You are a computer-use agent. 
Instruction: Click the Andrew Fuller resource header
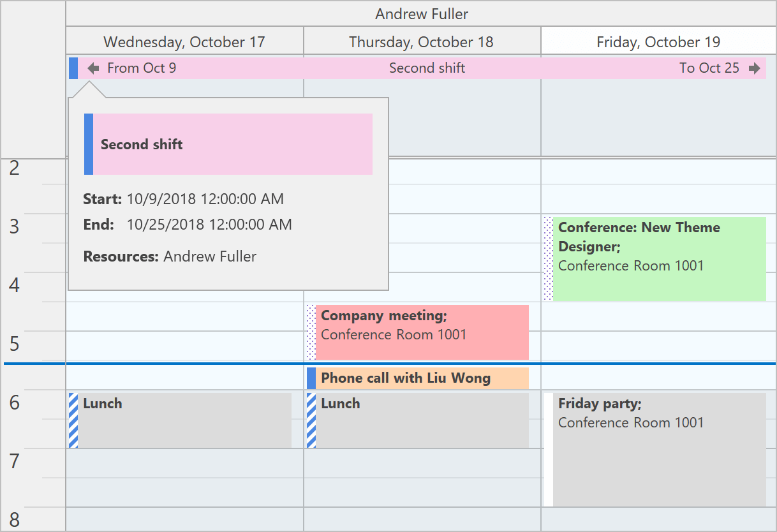tap(422, 14)
